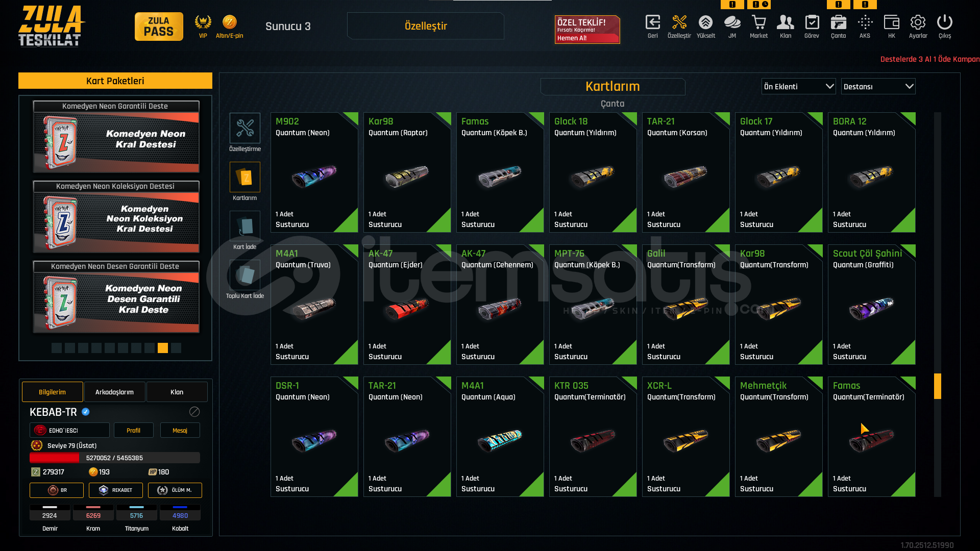Switch to the Klan profile tab

(x=177, y=392)
